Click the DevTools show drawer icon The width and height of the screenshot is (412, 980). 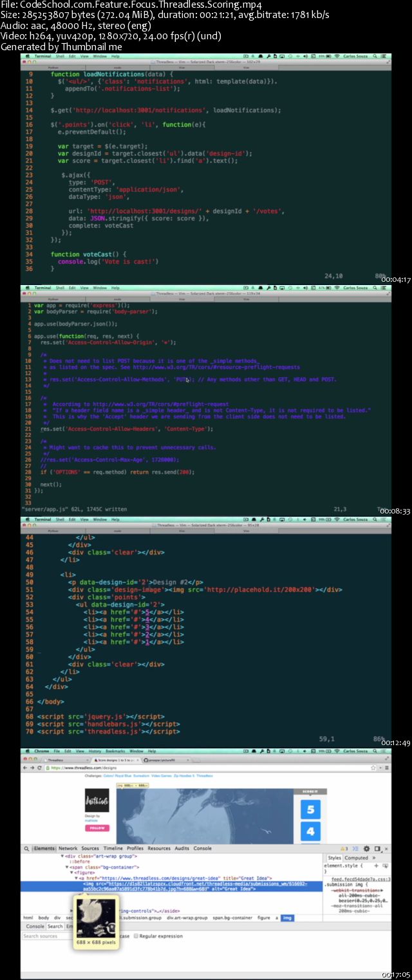tap(357, 849)
